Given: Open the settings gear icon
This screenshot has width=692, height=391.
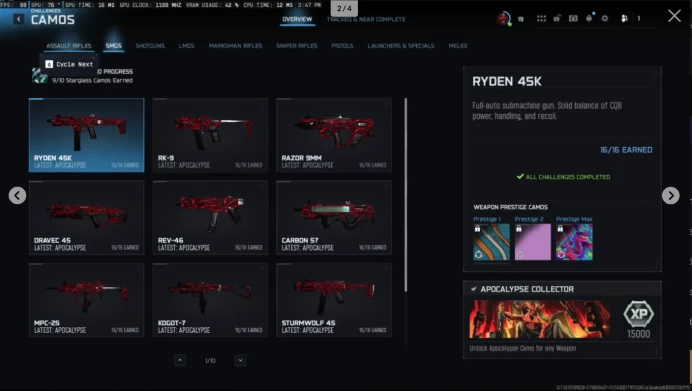Looking at the screenshot, I should [605, 19].
